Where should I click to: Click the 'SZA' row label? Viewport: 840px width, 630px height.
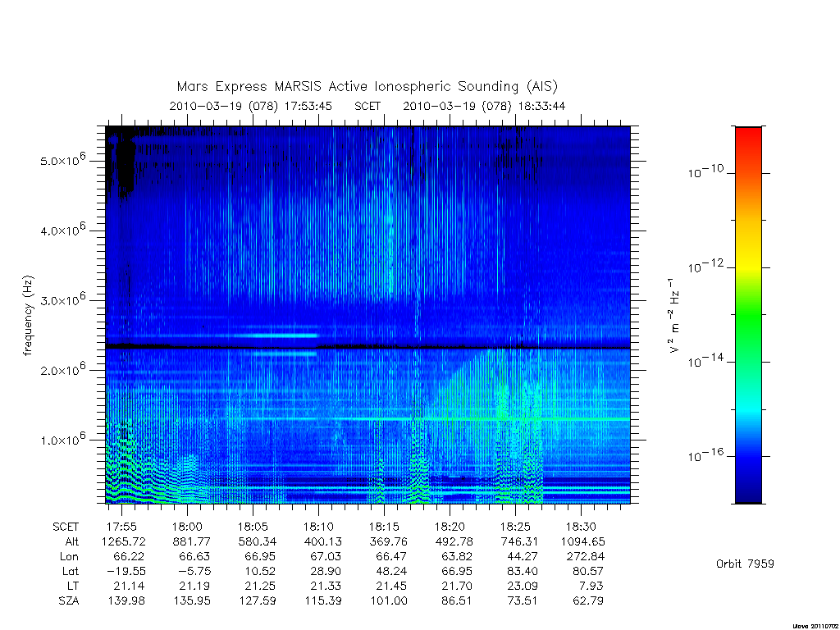tap(69, 601)
